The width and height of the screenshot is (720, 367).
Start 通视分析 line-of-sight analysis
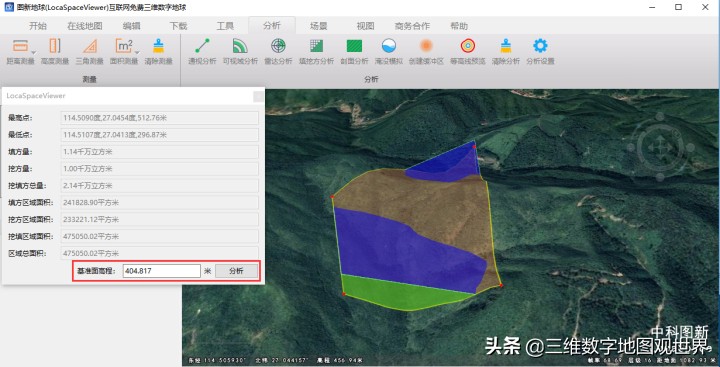point(202,51)
